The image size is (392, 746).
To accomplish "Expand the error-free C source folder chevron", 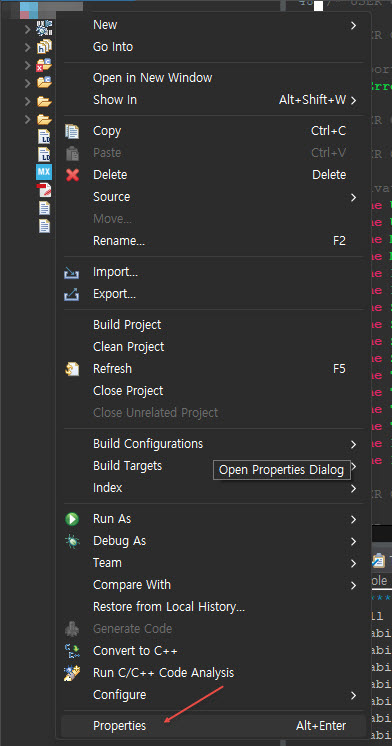I will pos(28,83).
